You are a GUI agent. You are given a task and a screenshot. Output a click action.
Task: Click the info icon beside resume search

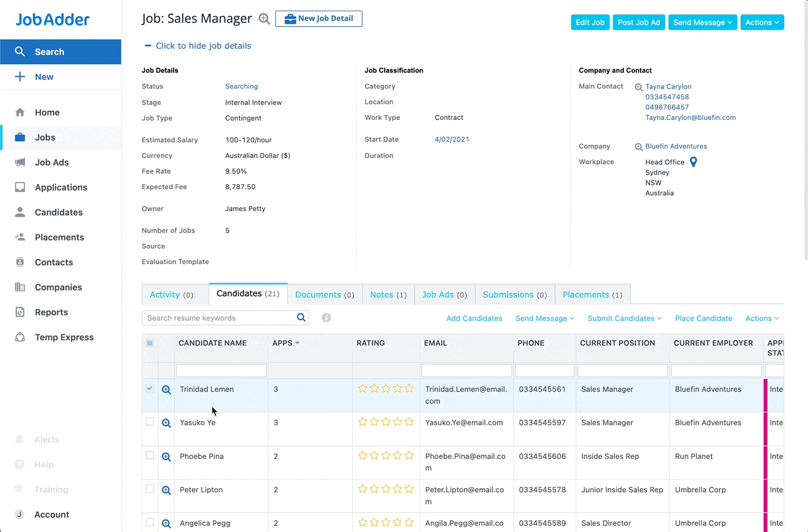326,318
